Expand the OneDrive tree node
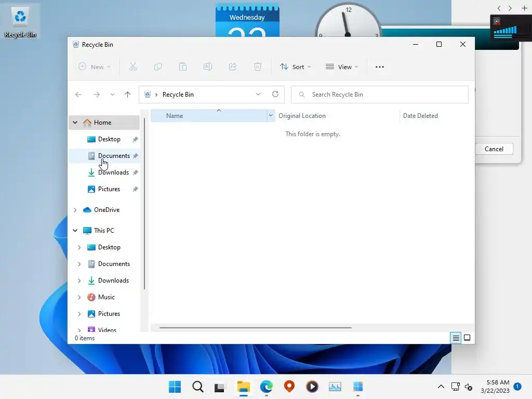The height and width of the screenshot is (399, 532). click(75, 210)
